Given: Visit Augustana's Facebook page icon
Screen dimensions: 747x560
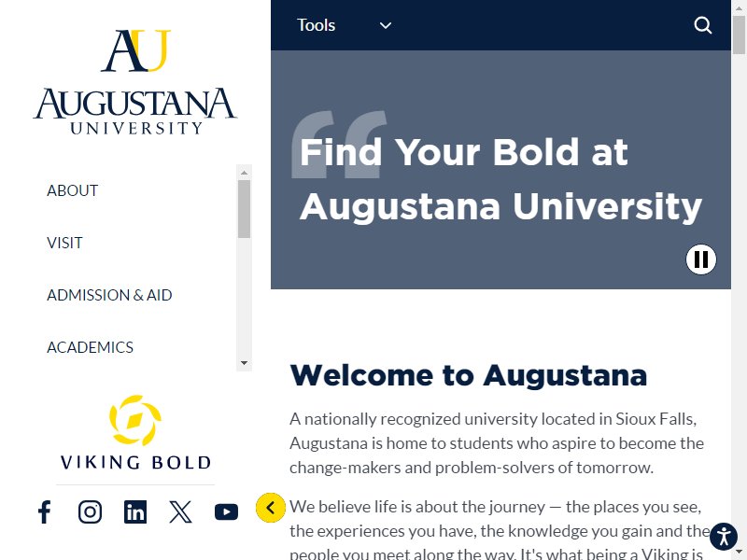Looking at the screenshot, I should (x=44, y=511).
